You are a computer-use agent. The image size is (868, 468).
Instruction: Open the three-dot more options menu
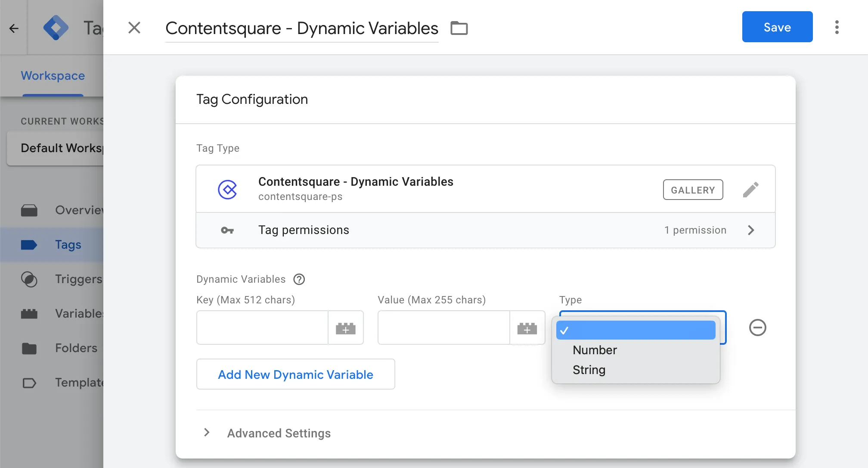tap(837, 27)
